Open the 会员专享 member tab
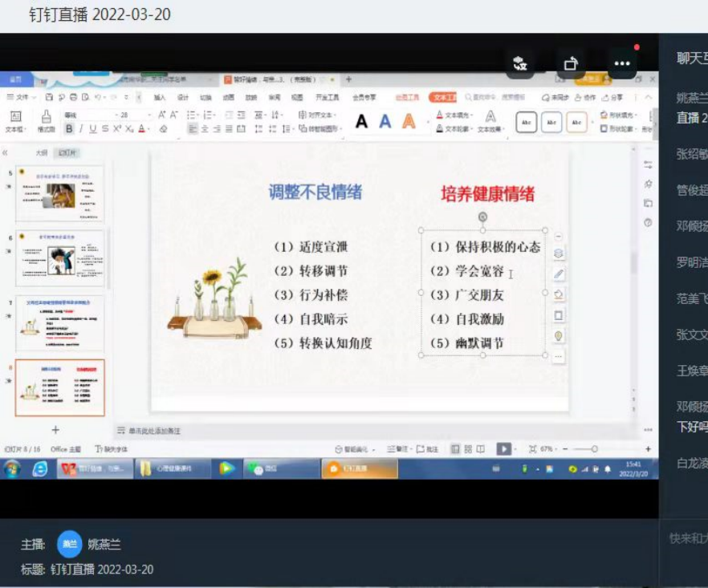The height and width of the screenshot is (588, 708). point(364,98)
